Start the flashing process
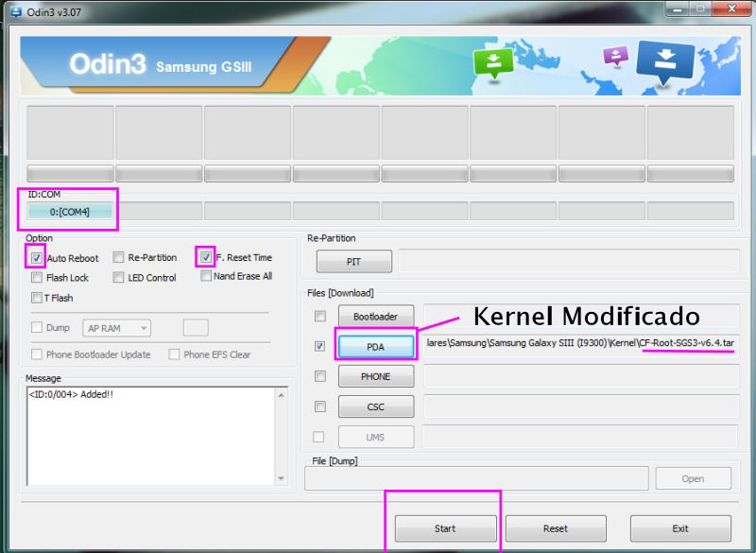Viewport: 756px width, 553px height. point(445,528)
